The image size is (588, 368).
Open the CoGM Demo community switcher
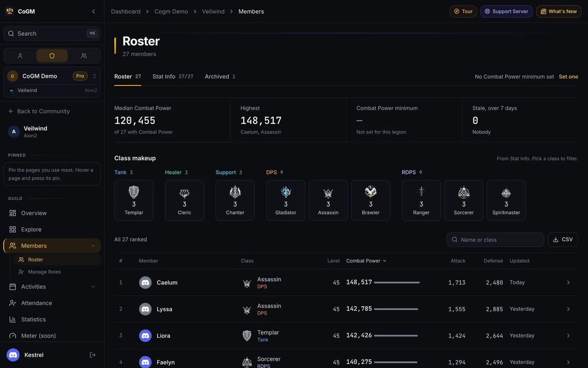pyautogui.click(x=52, y=76)
